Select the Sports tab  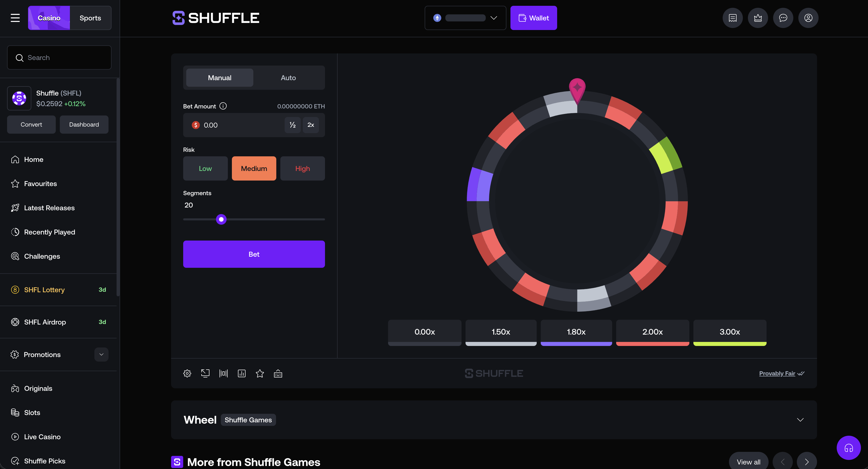point(90,18)
